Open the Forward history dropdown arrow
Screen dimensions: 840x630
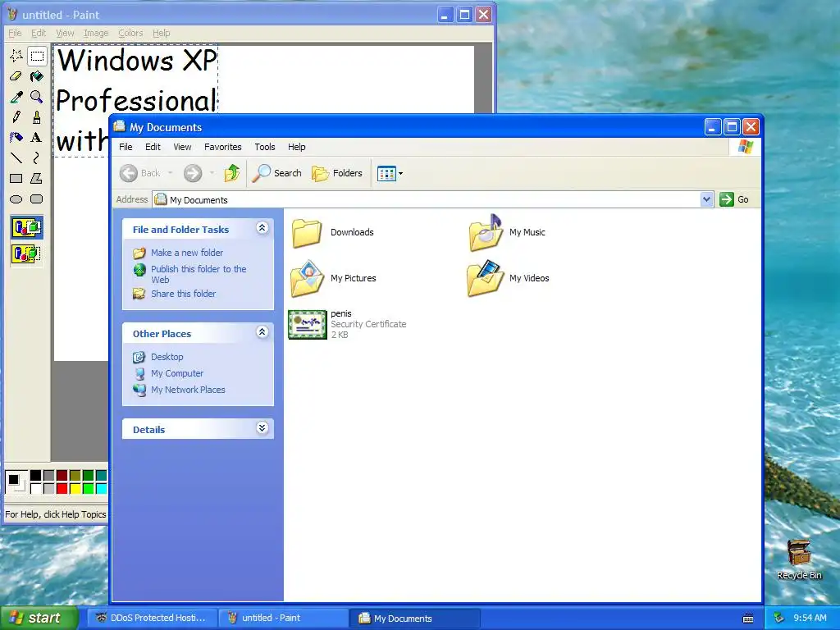[x=212, y=173]
